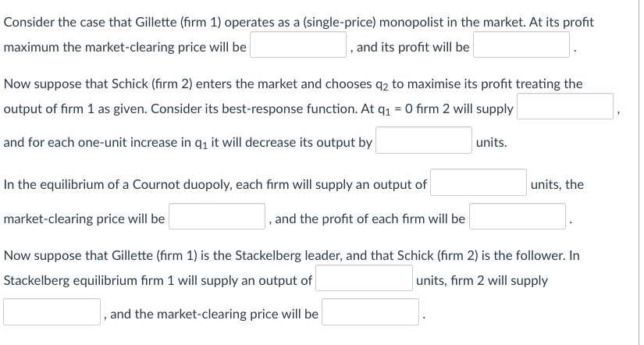This screenshot has width=644, height=345.
Task: Click the monopoly market-clearing price input box
Action: coord(298,44)
